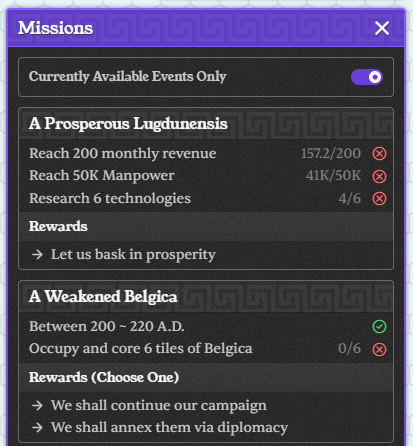
Task: Select Reach 200 monthly revenue requirement
Action: pos(206,154)
